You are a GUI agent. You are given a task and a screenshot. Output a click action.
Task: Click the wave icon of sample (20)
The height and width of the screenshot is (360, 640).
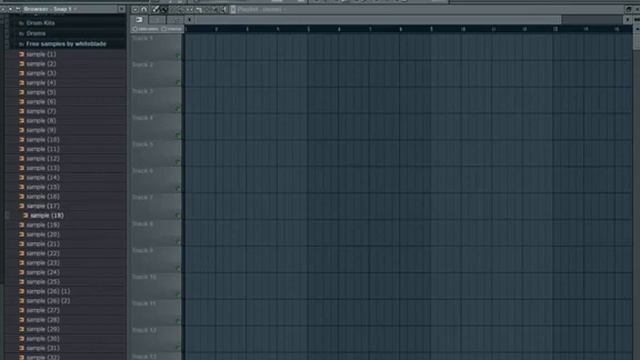pyautogui.click(x=22, y=234)
